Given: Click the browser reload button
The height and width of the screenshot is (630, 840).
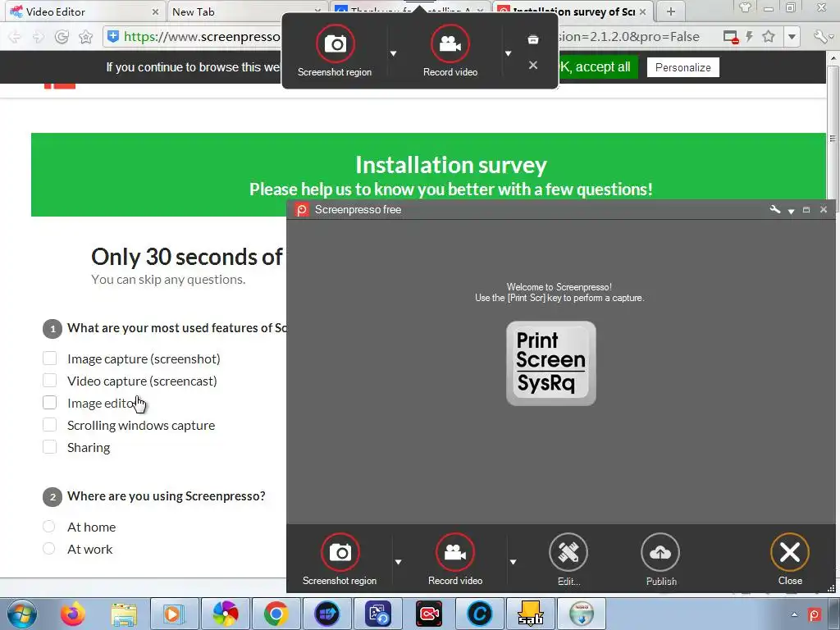Looking at the screenshot, I should [62, 36].
